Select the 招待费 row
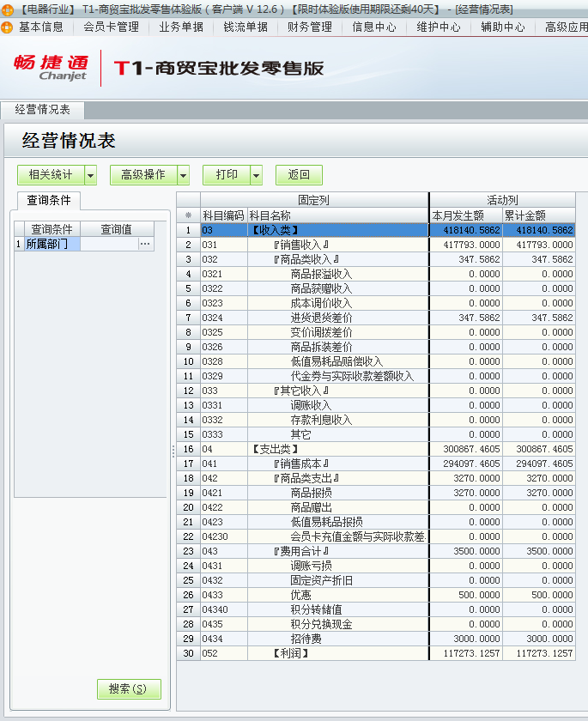Image resolution: width=588 pixels, height=721 pixels. 376,639
